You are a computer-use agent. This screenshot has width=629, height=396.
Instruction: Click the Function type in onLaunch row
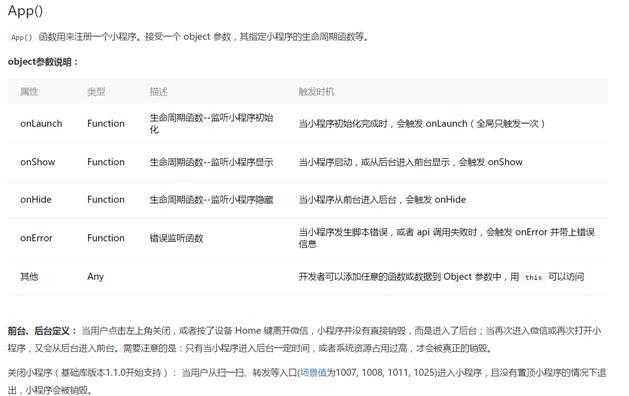[x=106, y=124]
